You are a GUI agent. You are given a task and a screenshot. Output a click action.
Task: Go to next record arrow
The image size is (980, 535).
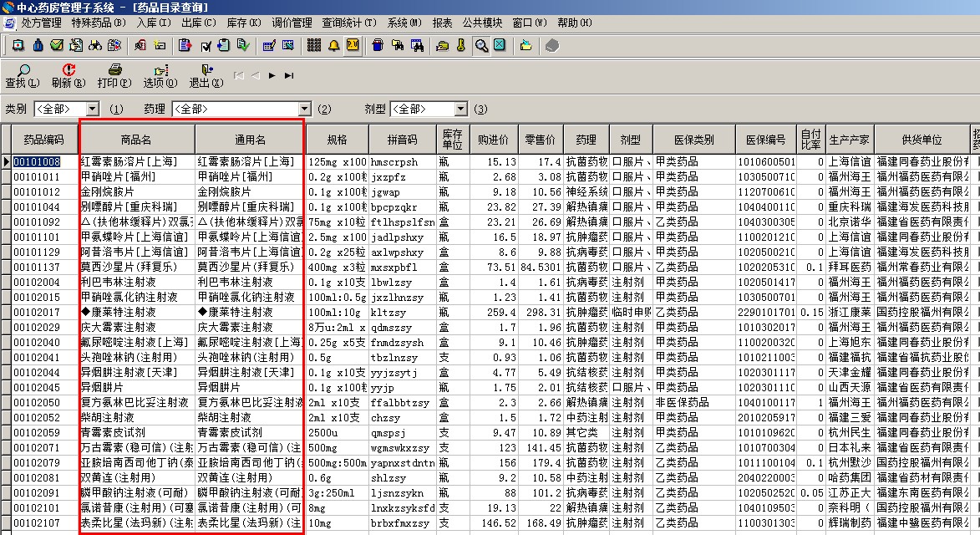272,75
